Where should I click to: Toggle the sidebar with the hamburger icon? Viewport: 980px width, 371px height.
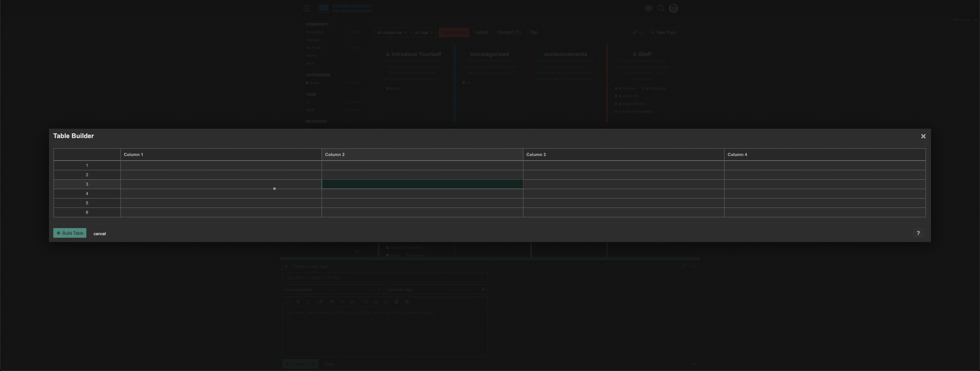pos(306,8)
